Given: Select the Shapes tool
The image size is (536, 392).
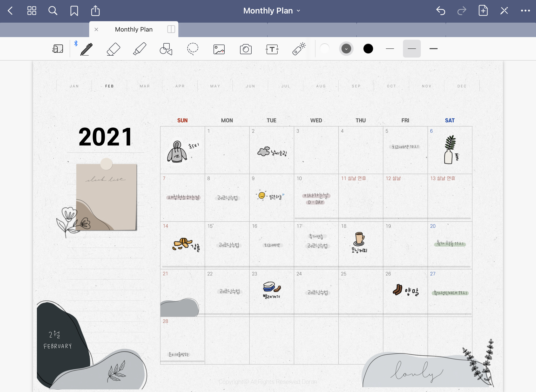Looking at the screenshot, I should (x=166, y=49).
